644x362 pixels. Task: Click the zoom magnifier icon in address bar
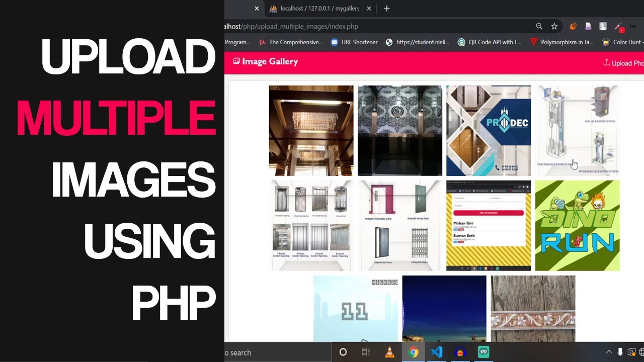[539, 26]
